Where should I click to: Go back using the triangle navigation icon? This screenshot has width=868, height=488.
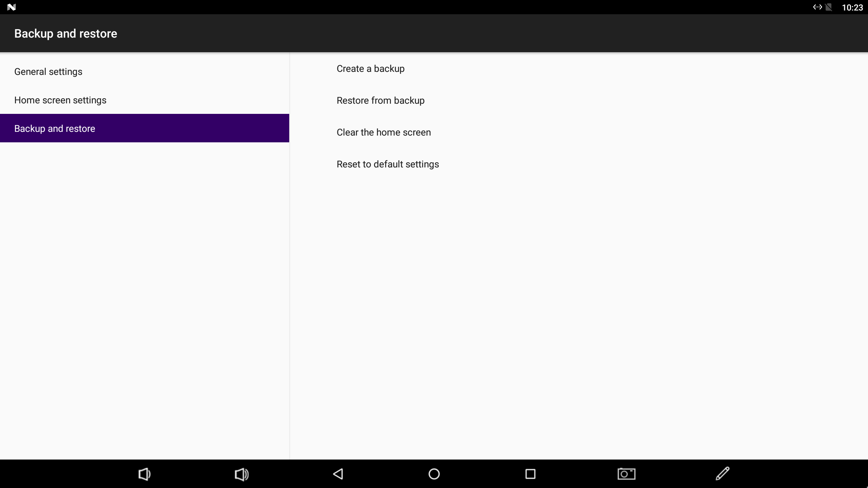pyautogui.click(x=338, y=474)
